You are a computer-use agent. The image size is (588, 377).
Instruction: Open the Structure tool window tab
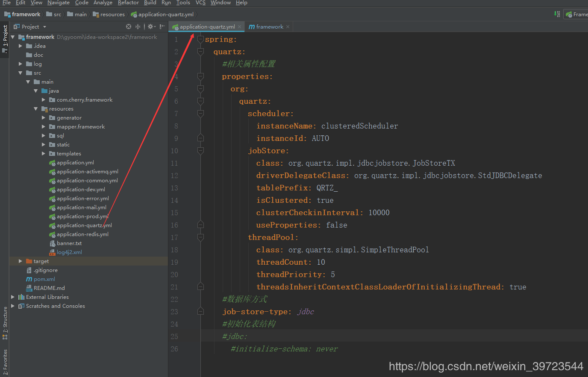pyautogui.click(x=5, y=323)
